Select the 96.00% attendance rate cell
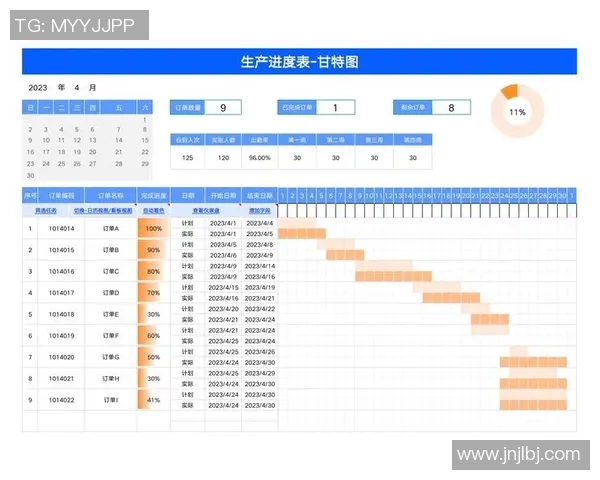Screen dimensions: 600x480 (259, 158)
